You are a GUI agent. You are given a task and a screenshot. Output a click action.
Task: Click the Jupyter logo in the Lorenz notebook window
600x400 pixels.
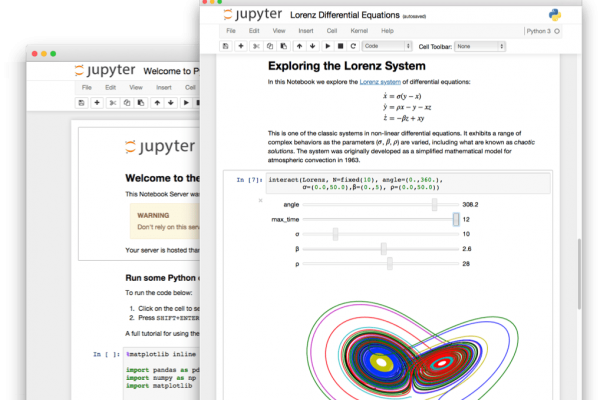coord(253,15)
